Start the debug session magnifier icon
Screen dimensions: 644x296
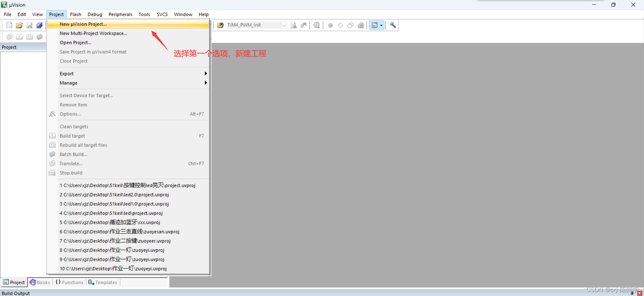(x=317, y=25)
